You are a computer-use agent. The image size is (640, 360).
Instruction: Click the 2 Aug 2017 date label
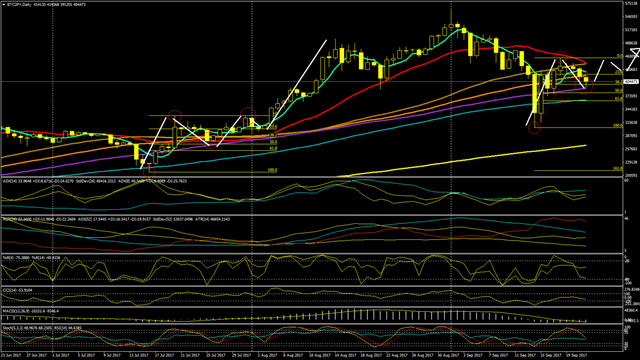coord(267,356)
